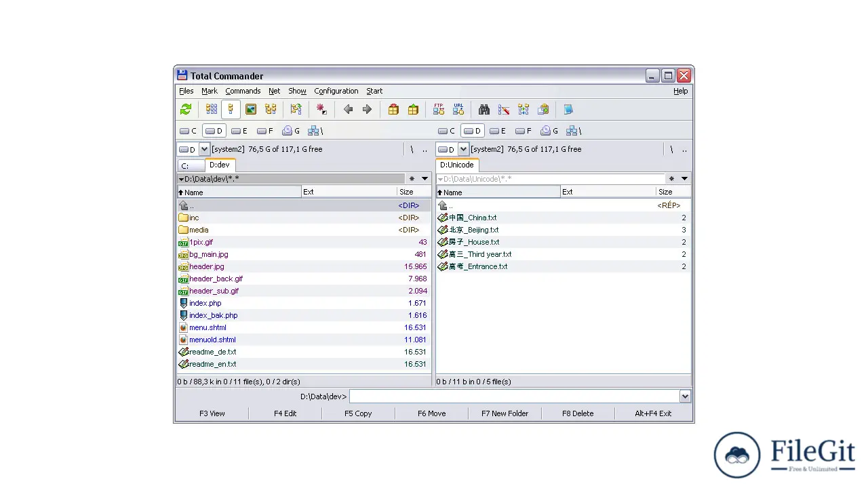The height and width of the screenshot is (488, 868).
Task: Click the separate tree panel icon
Action: pos(296,109)
